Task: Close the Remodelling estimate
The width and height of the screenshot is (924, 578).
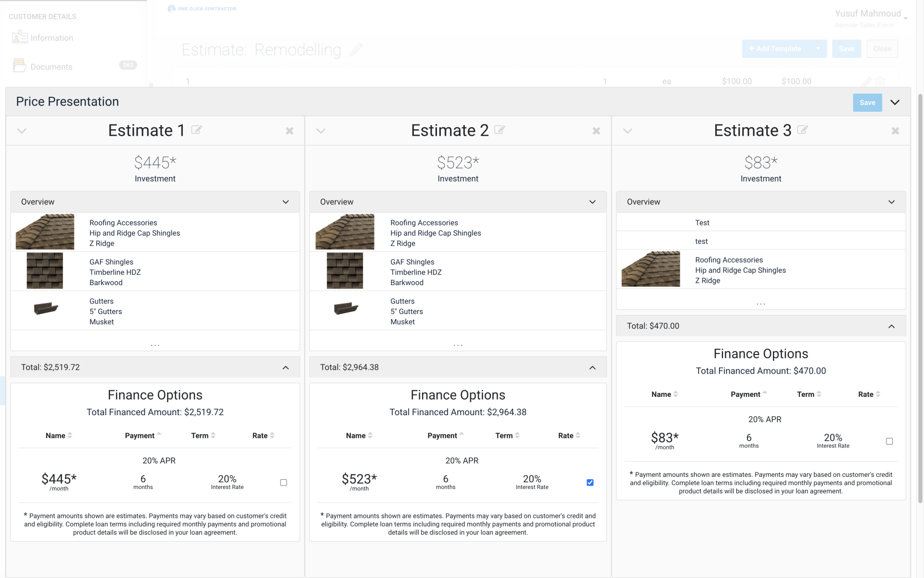Action: pos(882,49)
